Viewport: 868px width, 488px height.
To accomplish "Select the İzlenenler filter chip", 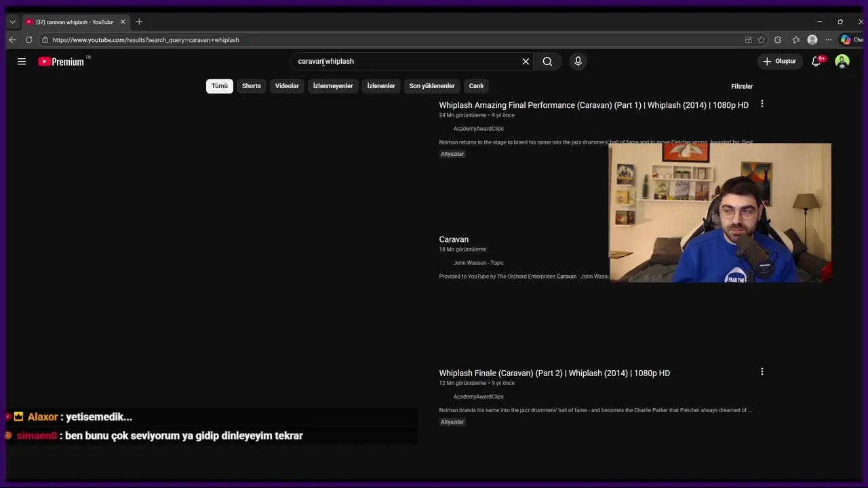I will (381, 86).
